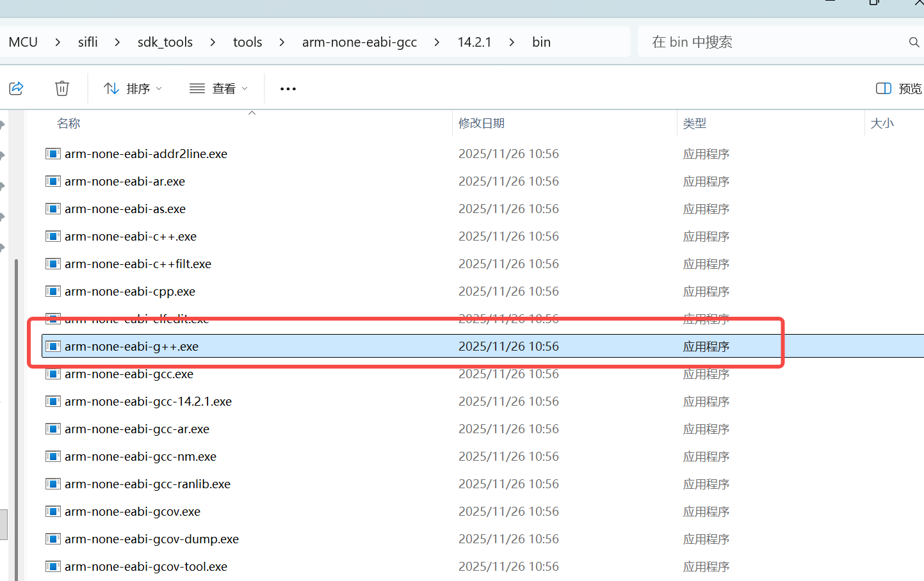Sort by the Name (名称) column header
The image size is (924, 581).
coord(69,123)
